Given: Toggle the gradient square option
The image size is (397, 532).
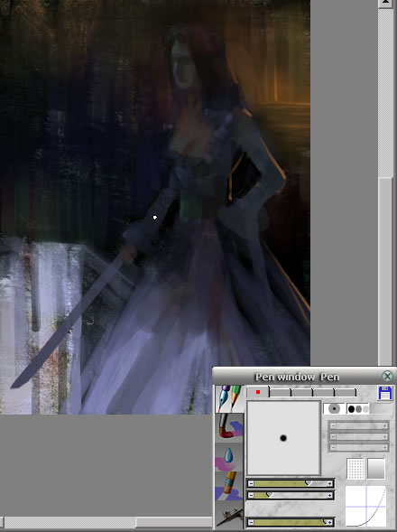Looking at the screenshot, I should click(376, 469).
